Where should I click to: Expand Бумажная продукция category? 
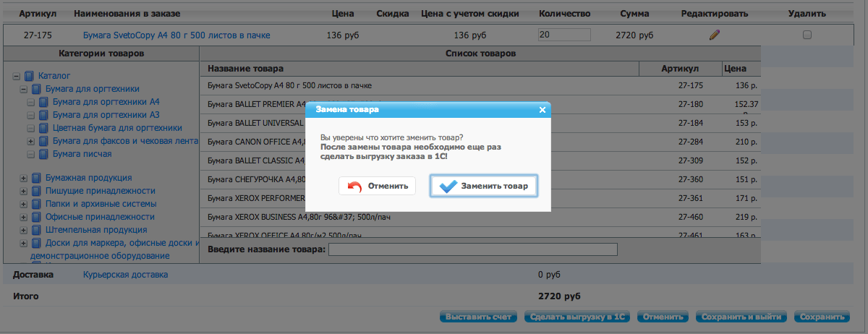[24, 178]
